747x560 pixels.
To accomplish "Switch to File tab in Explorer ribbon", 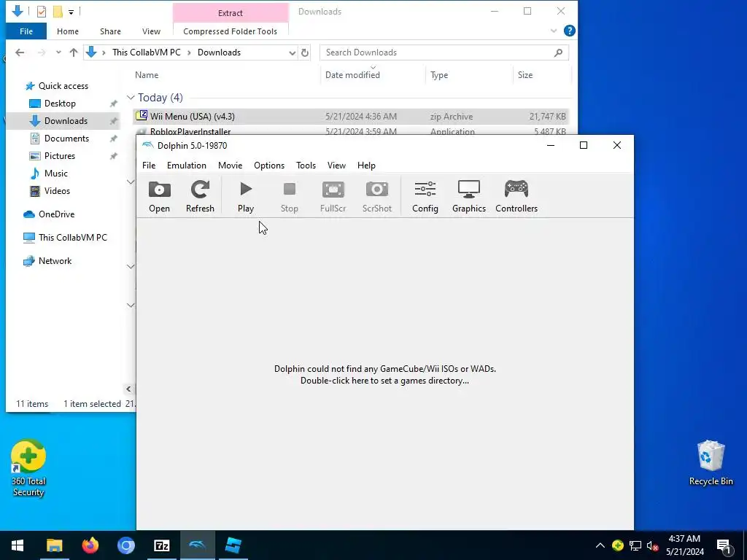I will tap(26, 31).
